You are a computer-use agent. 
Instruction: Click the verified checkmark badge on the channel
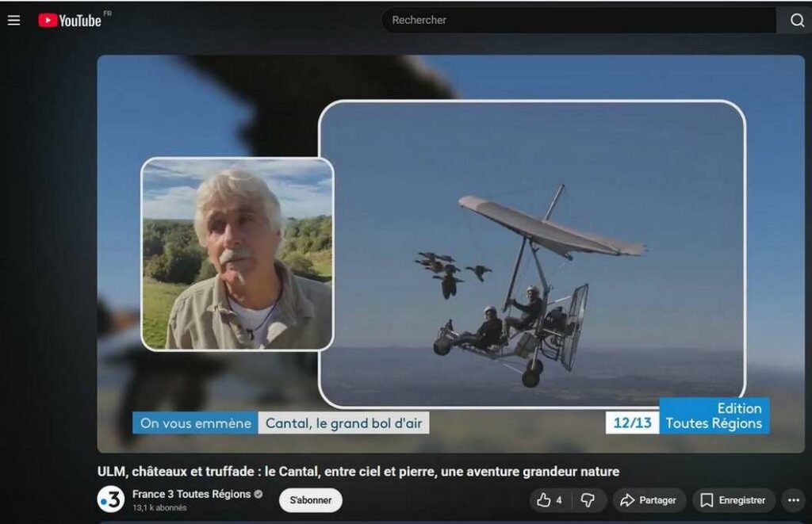click(x=257, y=495)
